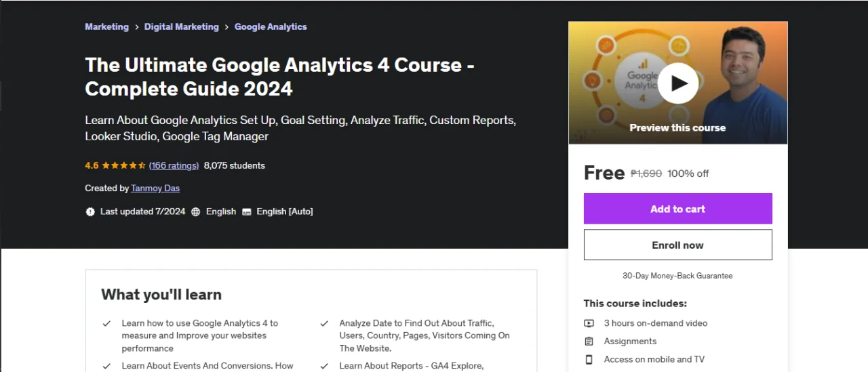The height and width of the screenshot is (372, 868).
Task: Open the Marketing breadcrumb
Action: [106, 26]
